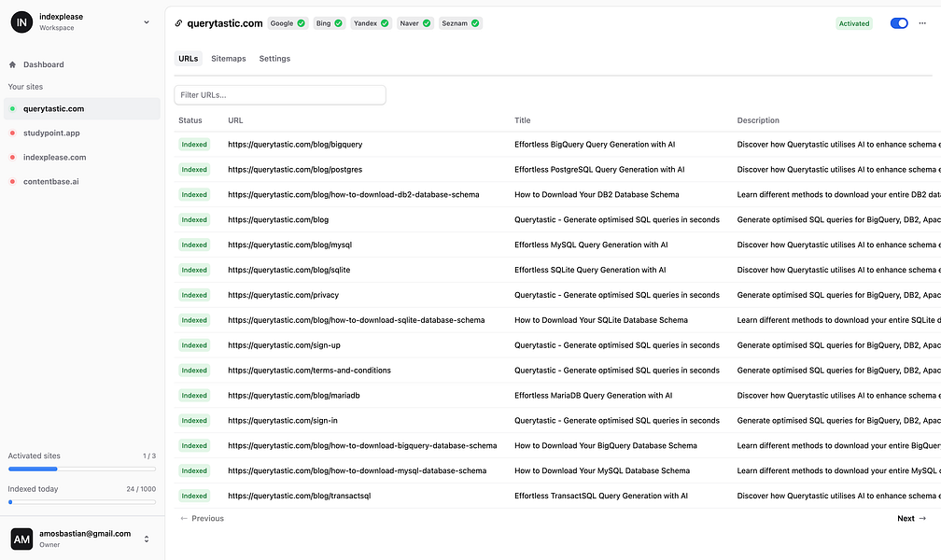941x560 pixels.
Task: Click the '24 / 1000' indexed count
Action: [x=141, y=489]
